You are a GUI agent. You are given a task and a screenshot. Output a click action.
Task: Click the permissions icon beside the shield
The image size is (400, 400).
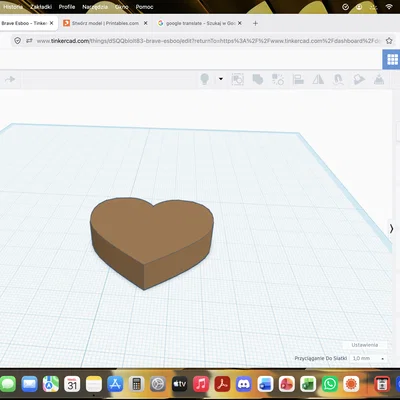click(x=29, y=41)
